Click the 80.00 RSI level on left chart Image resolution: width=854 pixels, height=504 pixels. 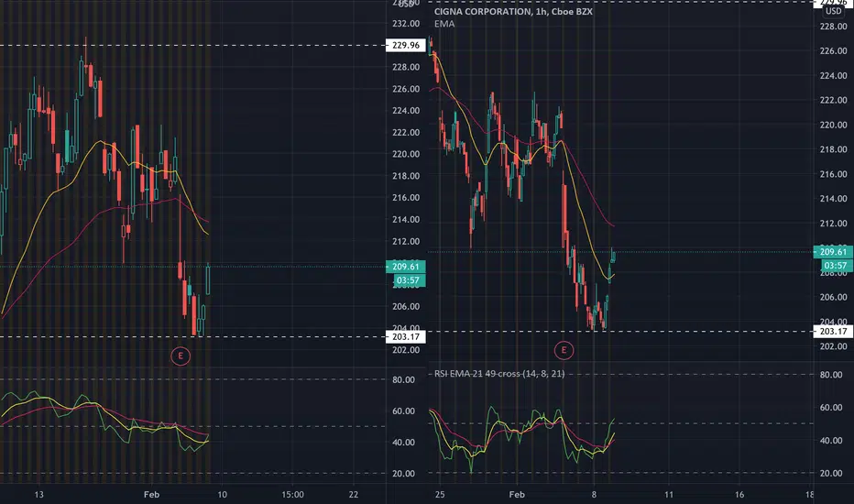click(x=403, y=379)
